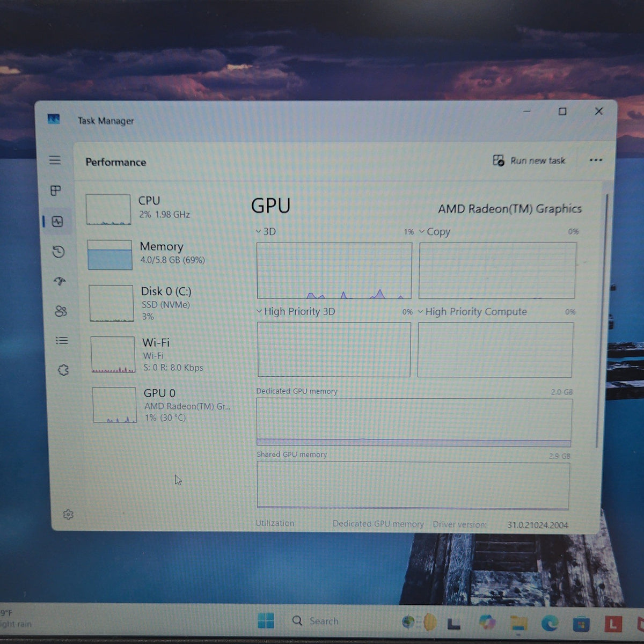
Task: Open Task Manager settings gear
Action: click(x=68, y=514)
